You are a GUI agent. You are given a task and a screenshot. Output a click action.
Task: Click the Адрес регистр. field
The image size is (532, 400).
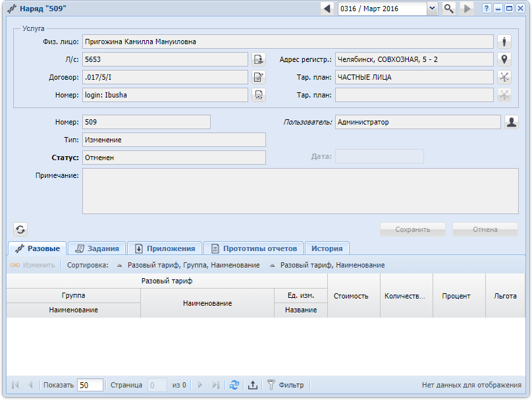pos(414,59)
